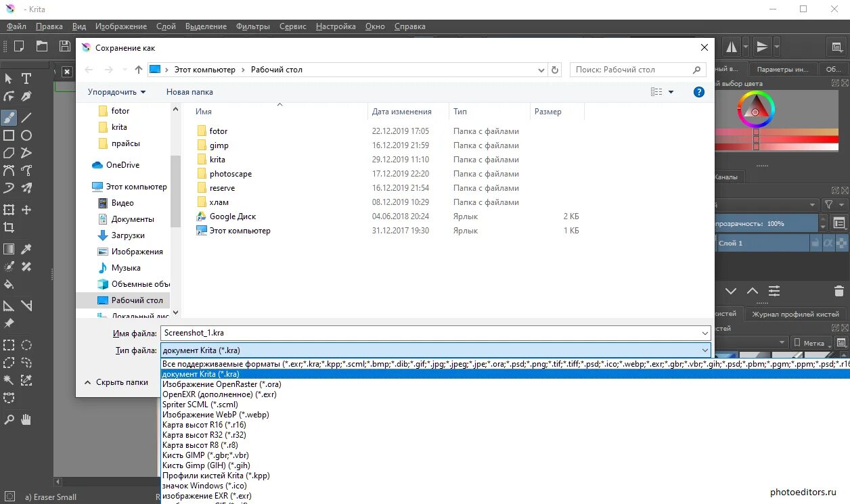Select the Multibrush tool

tap(26, 188)
